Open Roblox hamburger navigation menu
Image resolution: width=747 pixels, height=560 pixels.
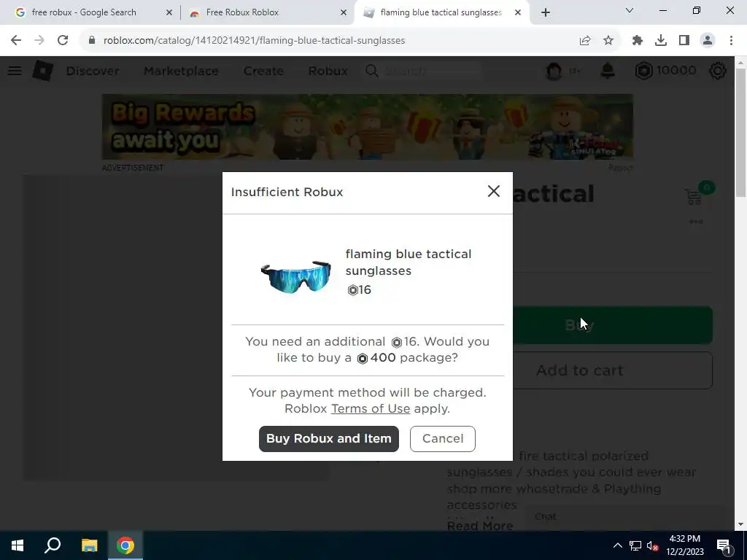coord(15,71)
